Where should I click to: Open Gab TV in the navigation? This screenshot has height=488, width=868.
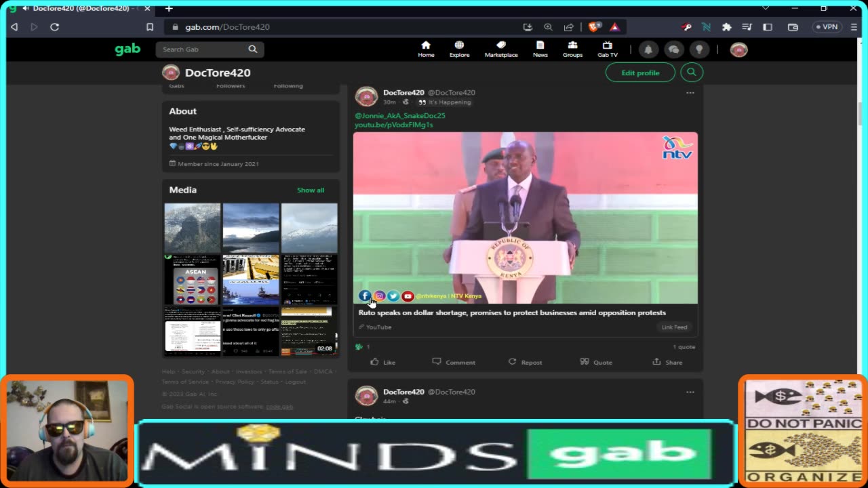tap(607, 49)
